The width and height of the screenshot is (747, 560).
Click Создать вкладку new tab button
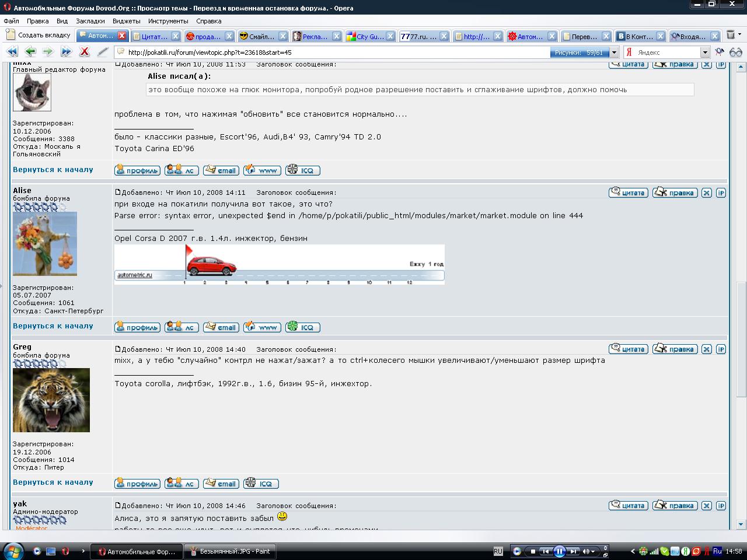(39, 35)
